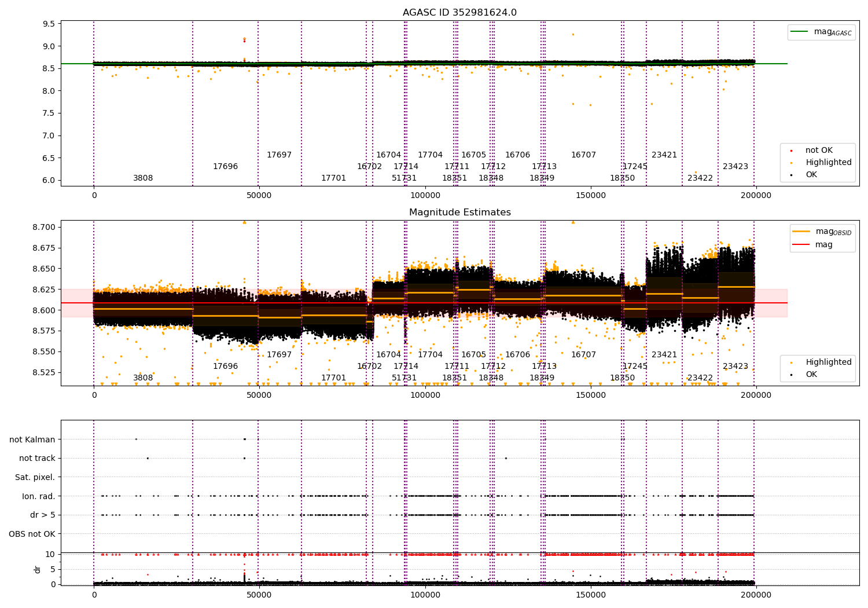Click the 6.0 y-axis tick label
Viewport: 868px width, 608px height.
[49, 180]
